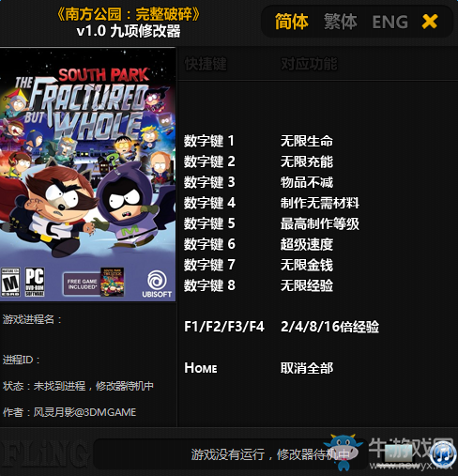
Task: Click the South Park game cover image
Action: point(88,175)
